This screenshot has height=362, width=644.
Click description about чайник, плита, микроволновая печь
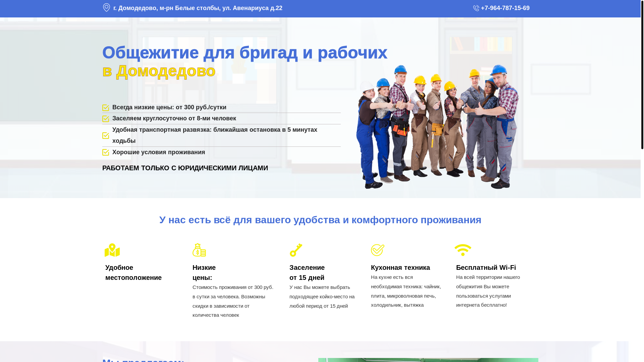[406, 291]
